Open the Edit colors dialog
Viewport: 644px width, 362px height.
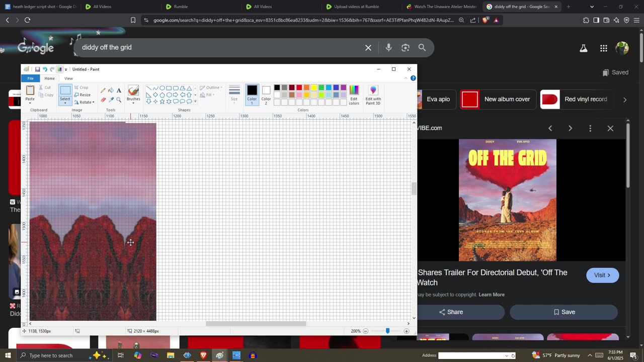tap(354, 95)
